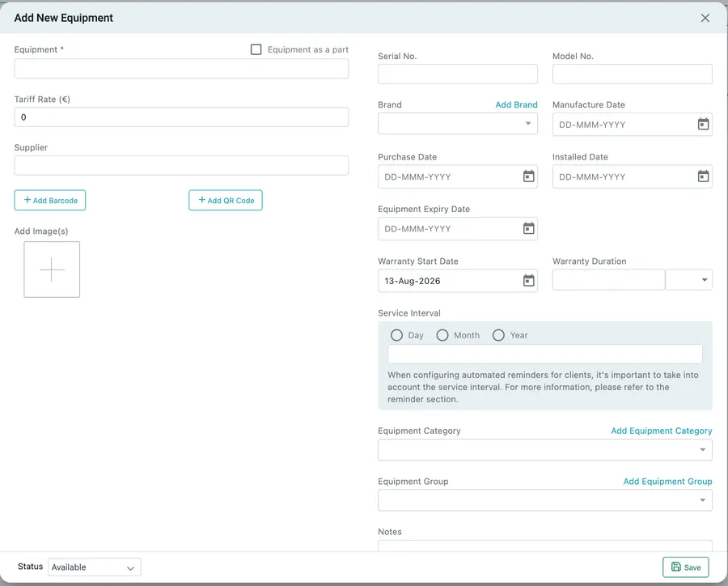Select Day service interval radio
This screenshot has width=728, height=586.
click(396, 335)
